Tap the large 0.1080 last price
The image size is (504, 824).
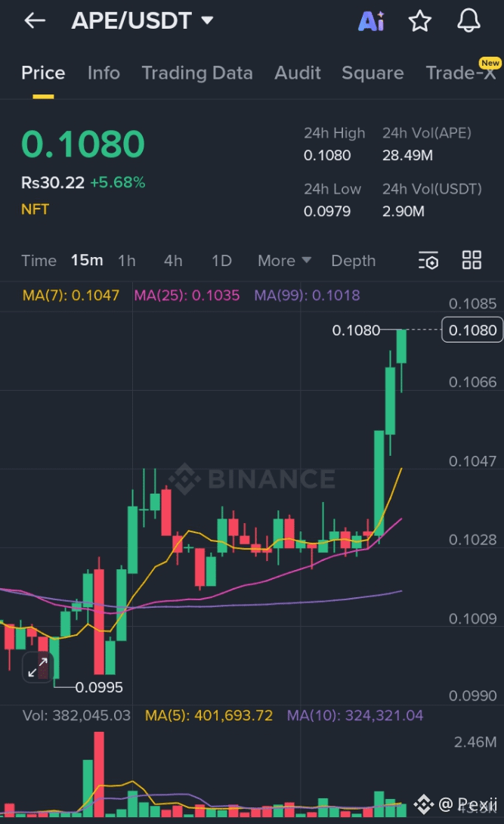(x=83, y=144)
